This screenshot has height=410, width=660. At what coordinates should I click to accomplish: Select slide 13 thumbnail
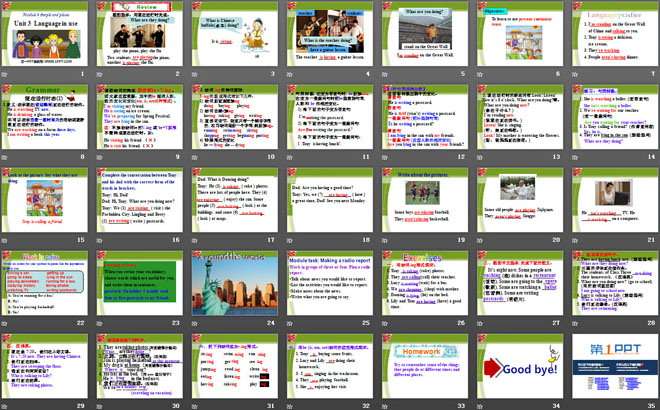[520, 117]
